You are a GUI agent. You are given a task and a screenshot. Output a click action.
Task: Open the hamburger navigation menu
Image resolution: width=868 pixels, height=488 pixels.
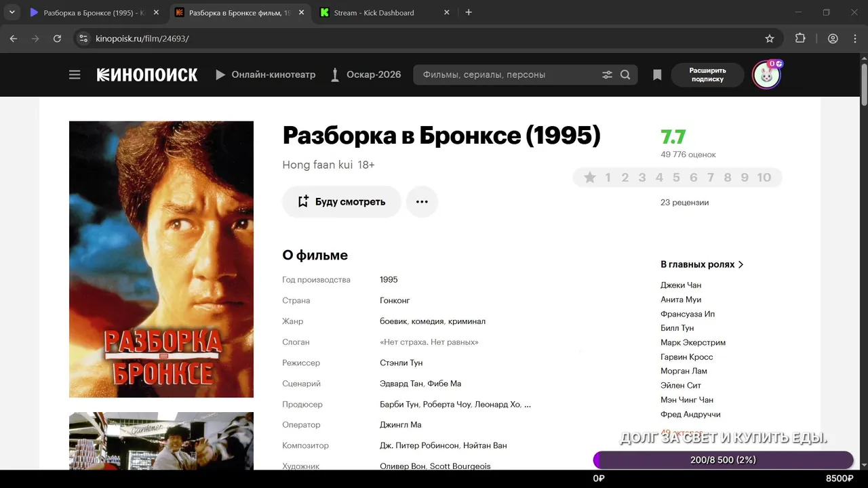75,75
